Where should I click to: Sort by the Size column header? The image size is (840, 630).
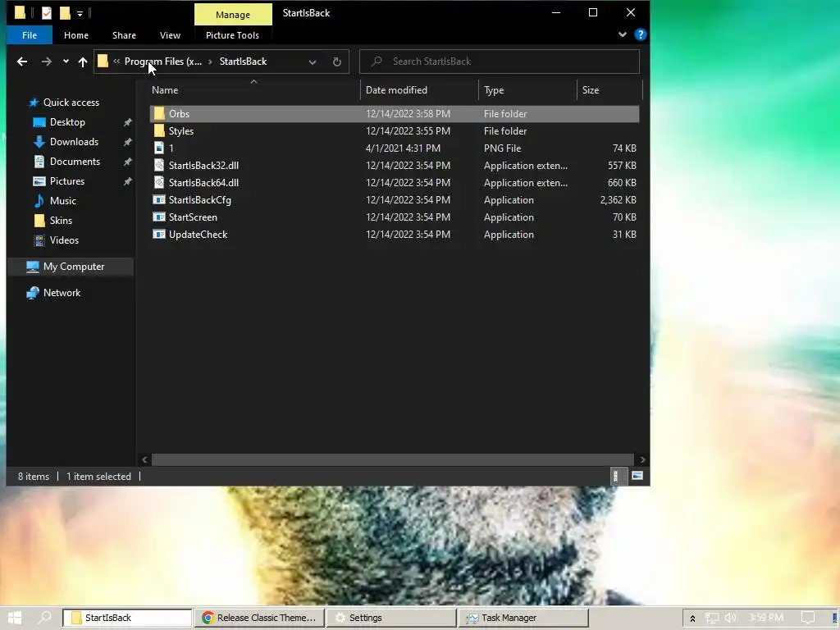pyautogui.click(x=609, y=90)
